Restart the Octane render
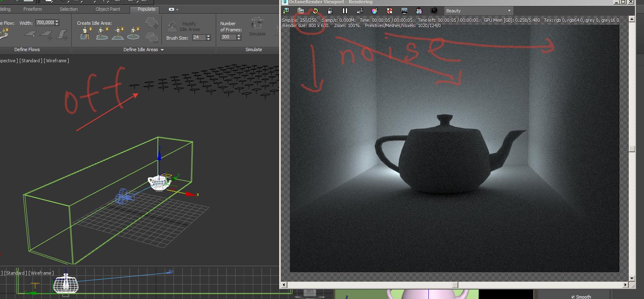The height and width of the screenshot is (299, 644). (x=315, y=11)
